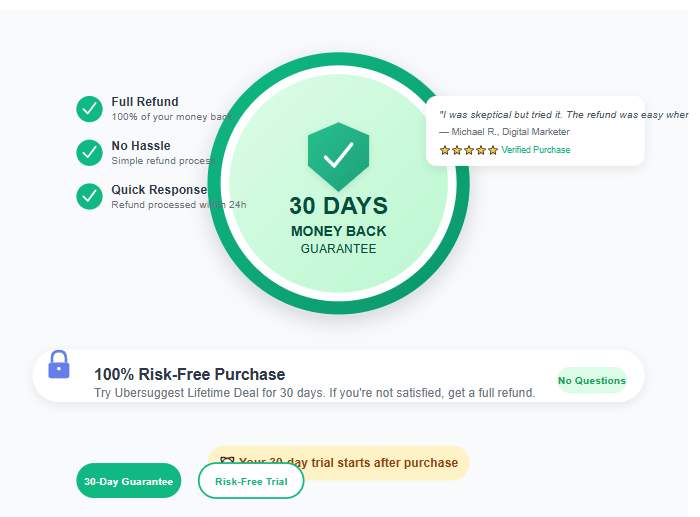Click the No Questions badge
The height and width of the screenshot is (517, 700).
tap(591, 380)
